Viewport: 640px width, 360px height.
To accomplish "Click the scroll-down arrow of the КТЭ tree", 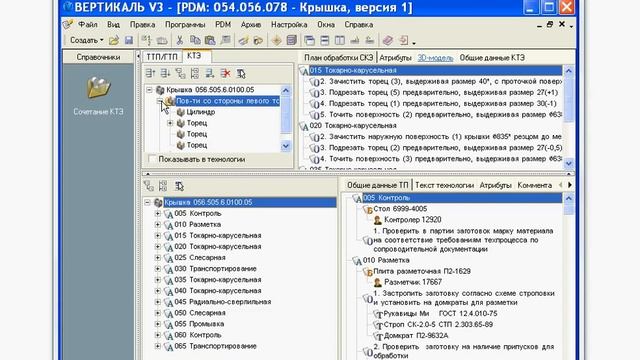I will (286, 146).
